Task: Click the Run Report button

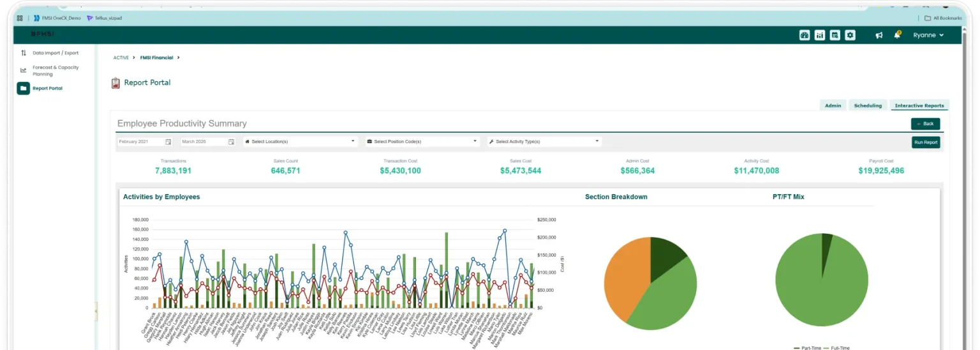Action: [926, 142]
